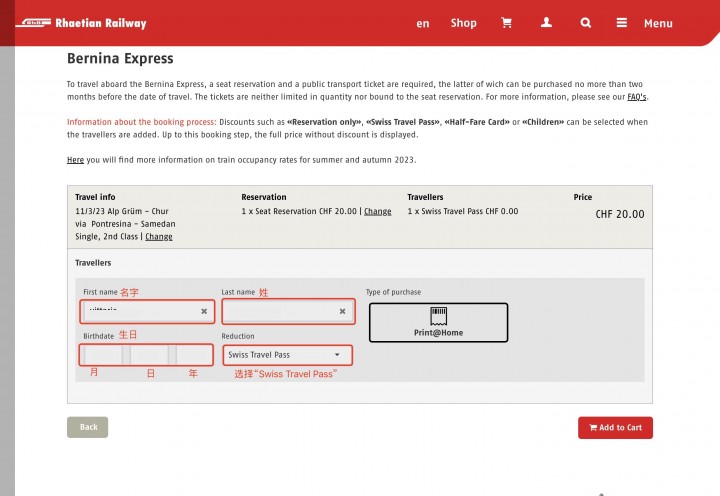The image size is (720, 496).
Task: Open the Menu label in header
Action: (x=658, y=23)
